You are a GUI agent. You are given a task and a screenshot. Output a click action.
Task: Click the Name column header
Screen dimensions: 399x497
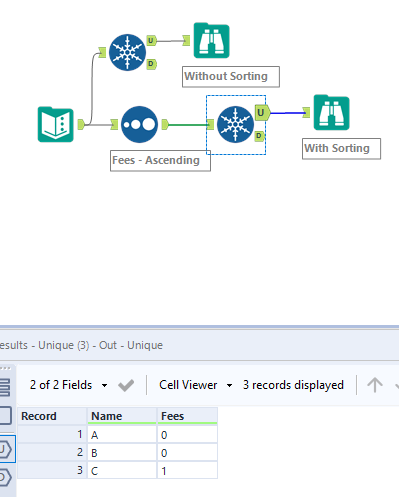122,416
